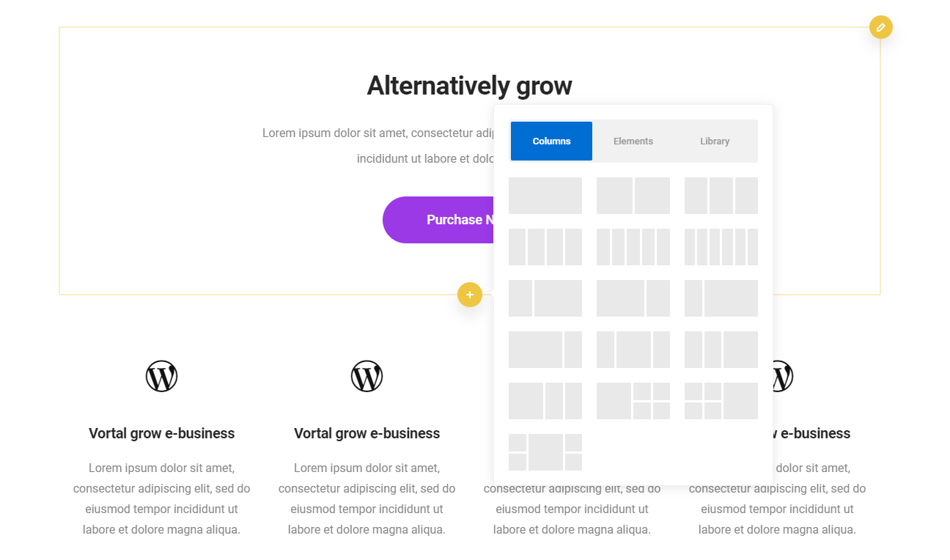Pick the narrow-left wide-right column layout

721,298
